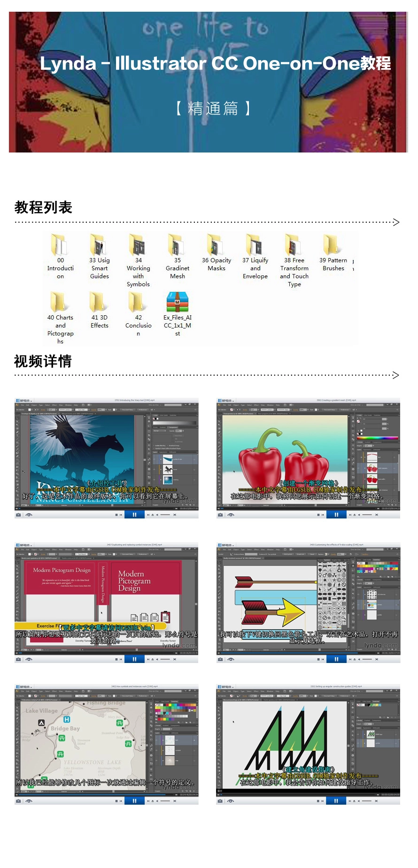Open the 40 Charts and Pictographs folder

[x=60, y=318]
